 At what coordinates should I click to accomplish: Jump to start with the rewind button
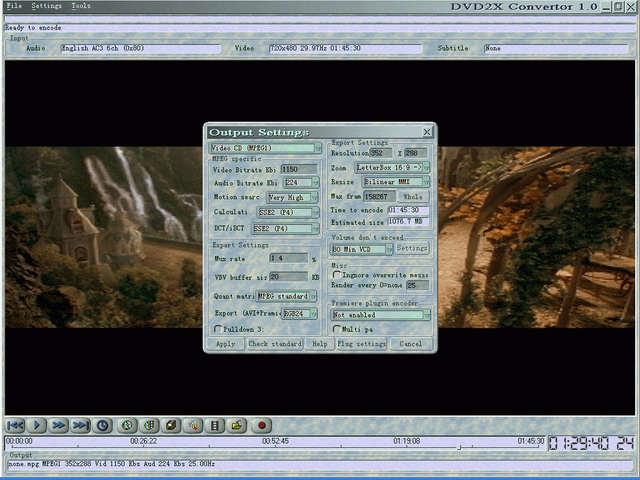15,426
